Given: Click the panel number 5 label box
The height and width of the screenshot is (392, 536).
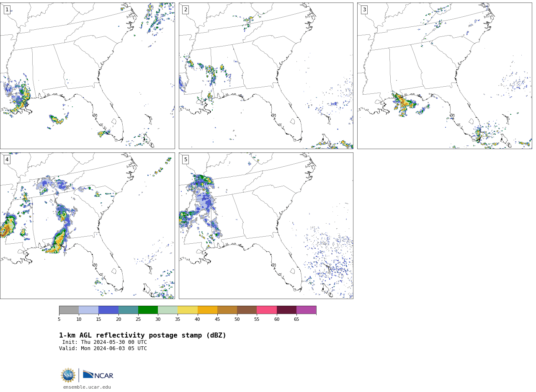Looking at the screenshot, I should click(186, 160).
